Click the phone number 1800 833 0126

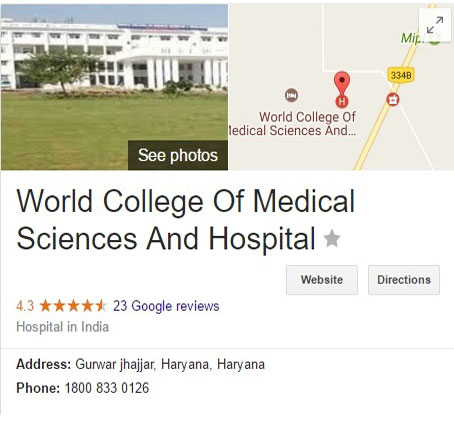107,388
